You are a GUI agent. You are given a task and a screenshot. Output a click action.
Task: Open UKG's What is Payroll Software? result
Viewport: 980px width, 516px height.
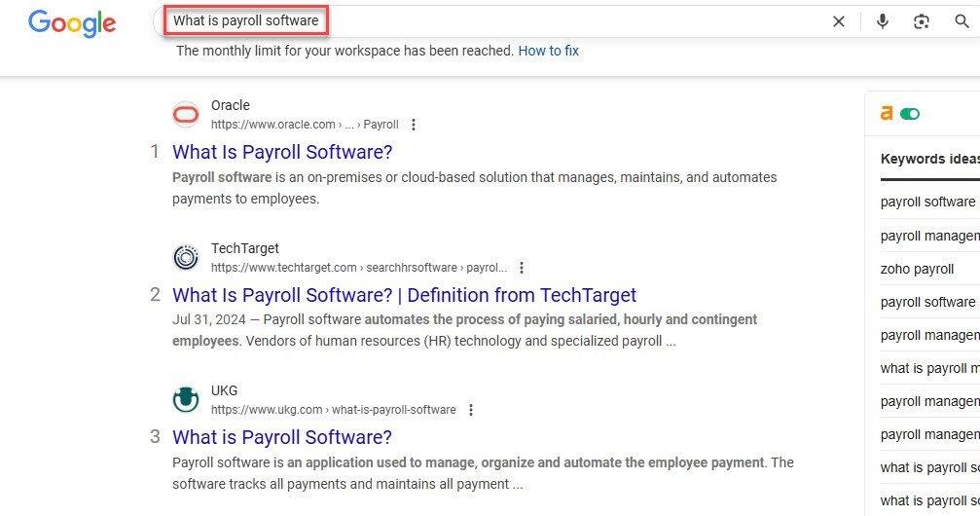pos(282,437)
